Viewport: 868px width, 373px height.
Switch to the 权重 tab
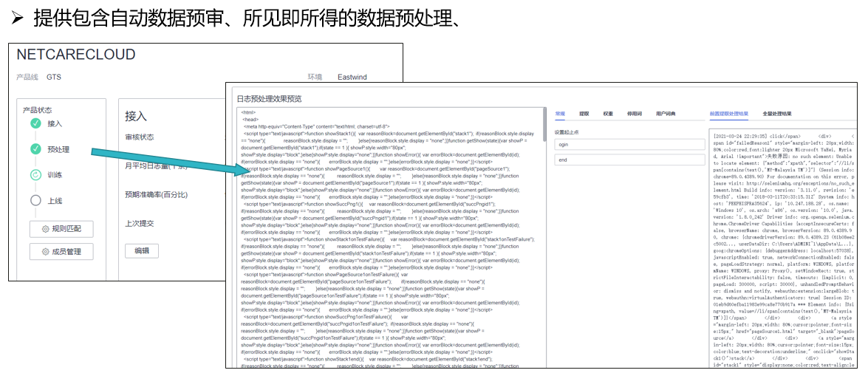[x=609, y=114]
